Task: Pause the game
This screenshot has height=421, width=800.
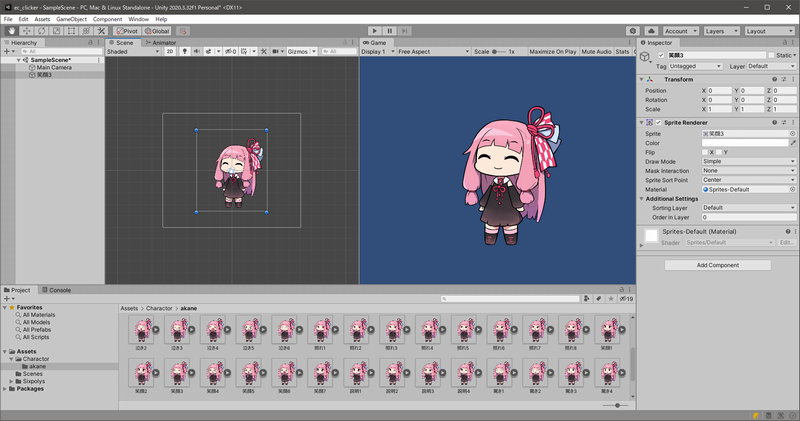Action: point(389,31)
